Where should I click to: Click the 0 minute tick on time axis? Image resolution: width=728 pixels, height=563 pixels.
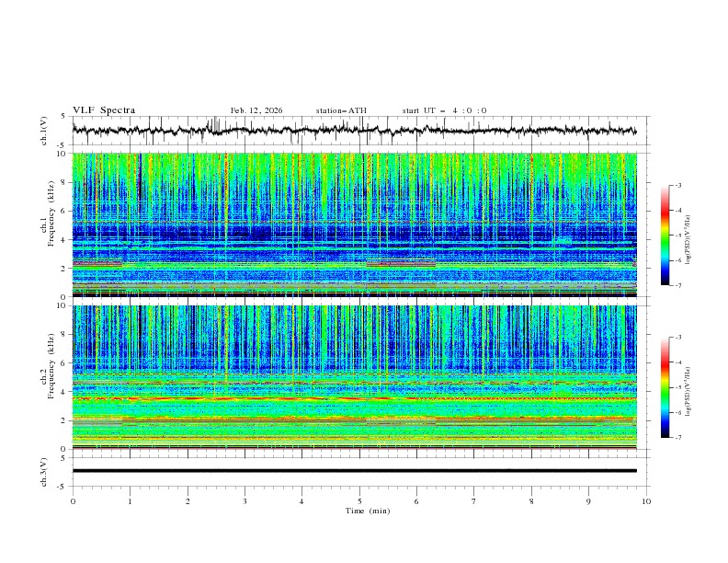pyautogui.click(x=73, y=500)
